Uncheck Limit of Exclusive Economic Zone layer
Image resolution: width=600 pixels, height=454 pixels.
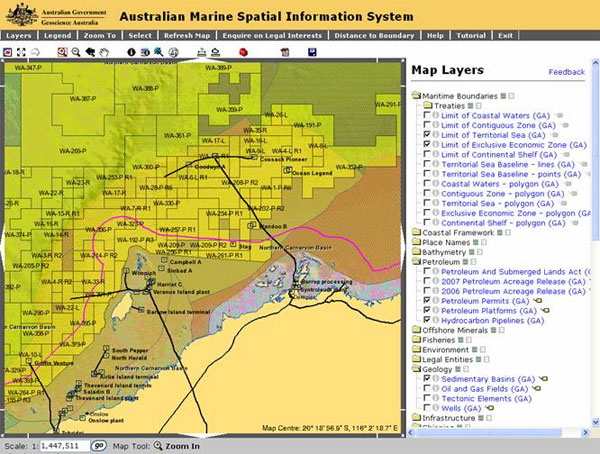[x=427, y=144]
